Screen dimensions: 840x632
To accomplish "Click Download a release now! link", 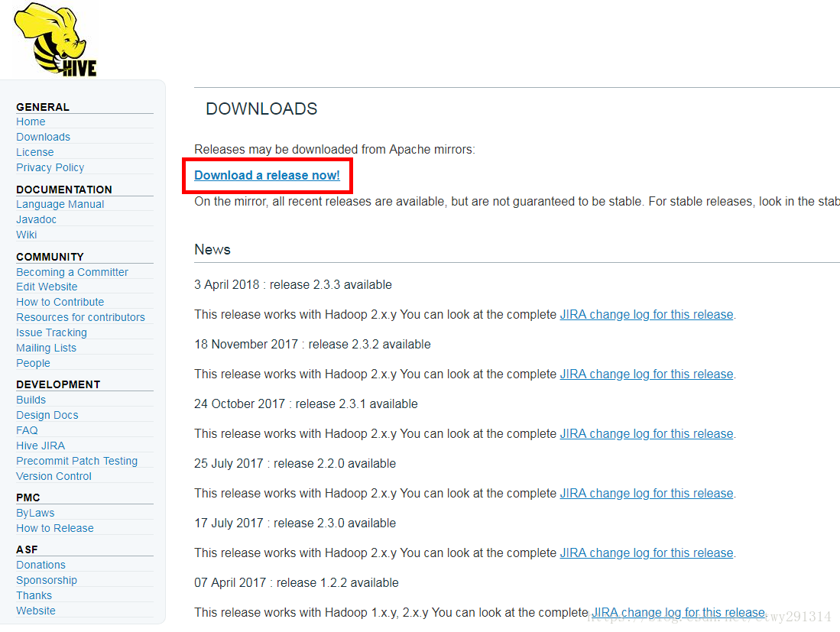I will 267,175.
